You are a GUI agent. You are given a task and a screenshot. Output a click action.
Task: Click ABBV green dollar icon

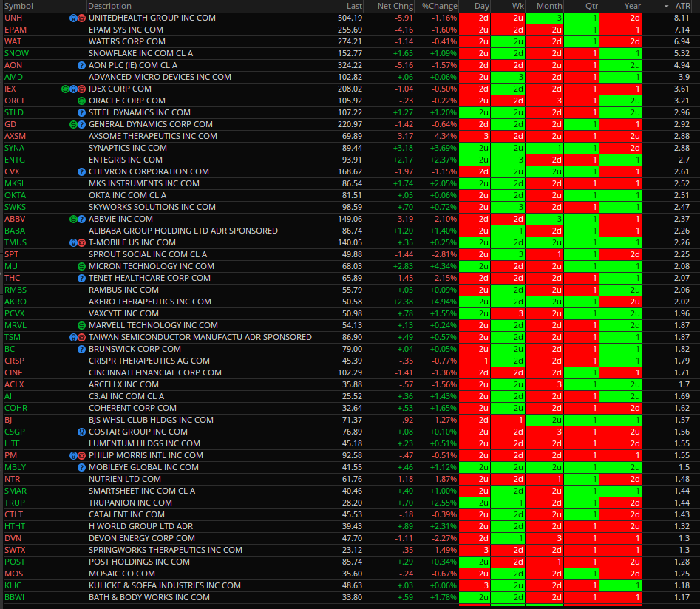click(74, 220)
